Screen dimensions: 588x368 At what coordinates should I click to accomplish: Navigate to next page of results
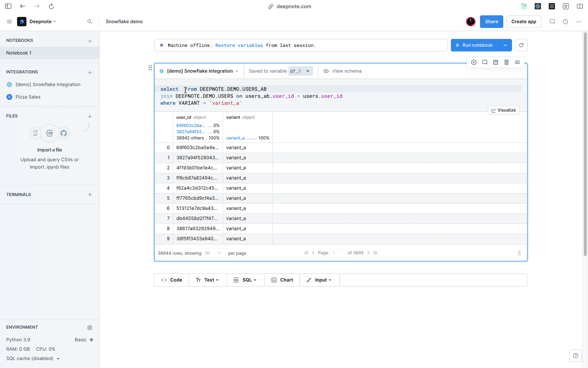point(368,253)
